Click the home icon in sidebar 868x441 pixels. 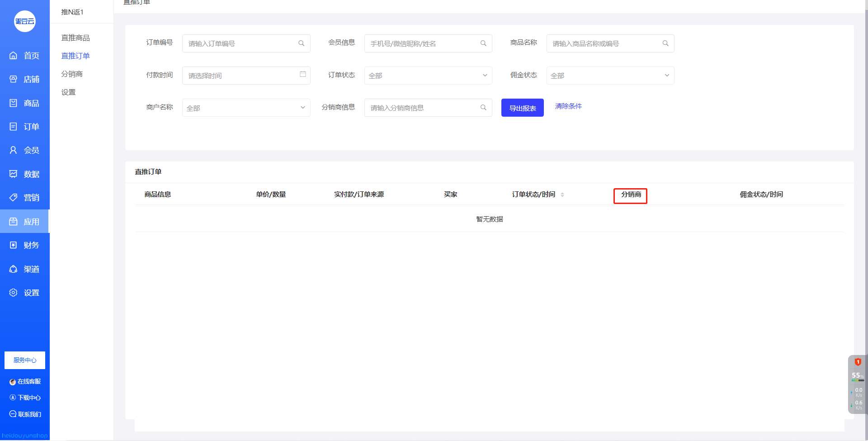[14, 56]
